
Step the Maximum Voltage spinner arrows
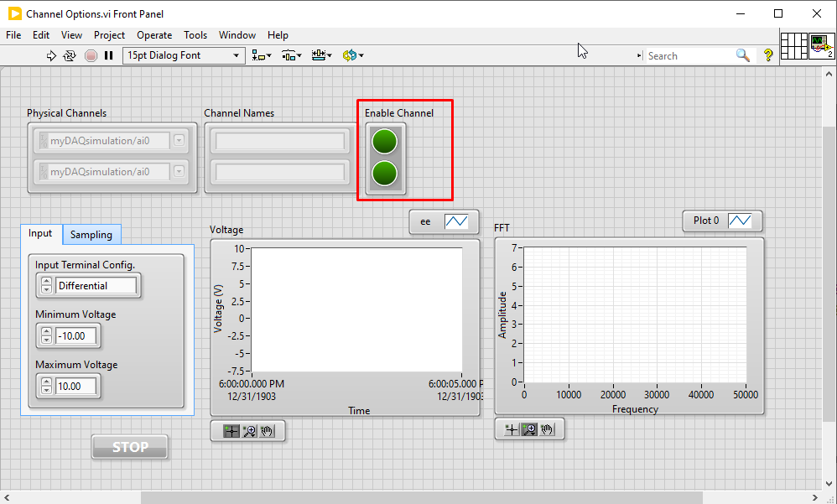tap(46, 386)
